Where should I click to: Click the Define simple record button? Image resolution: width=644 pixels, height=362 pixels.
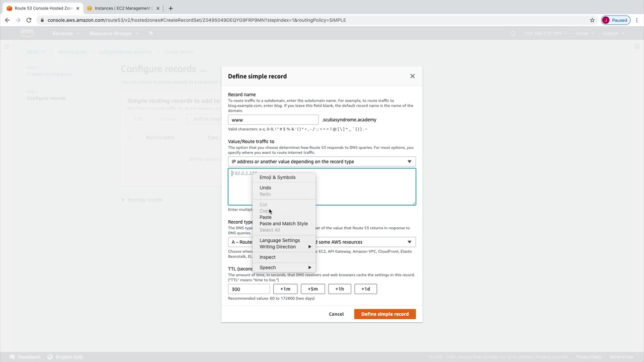(385, 314)
